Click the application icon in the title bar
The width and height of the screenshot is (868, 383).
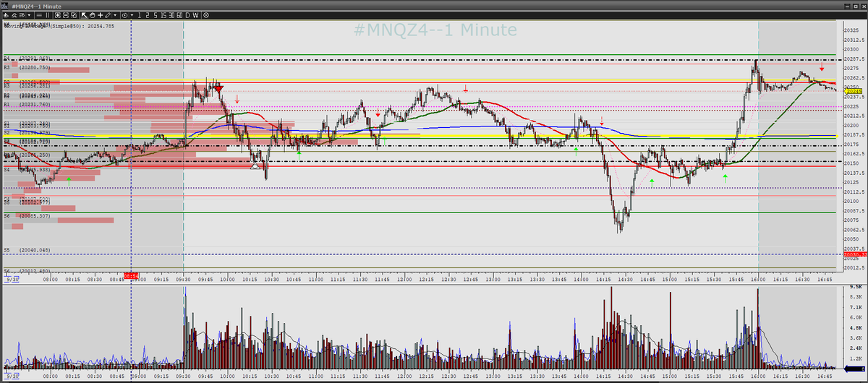[x=6, y=4]
